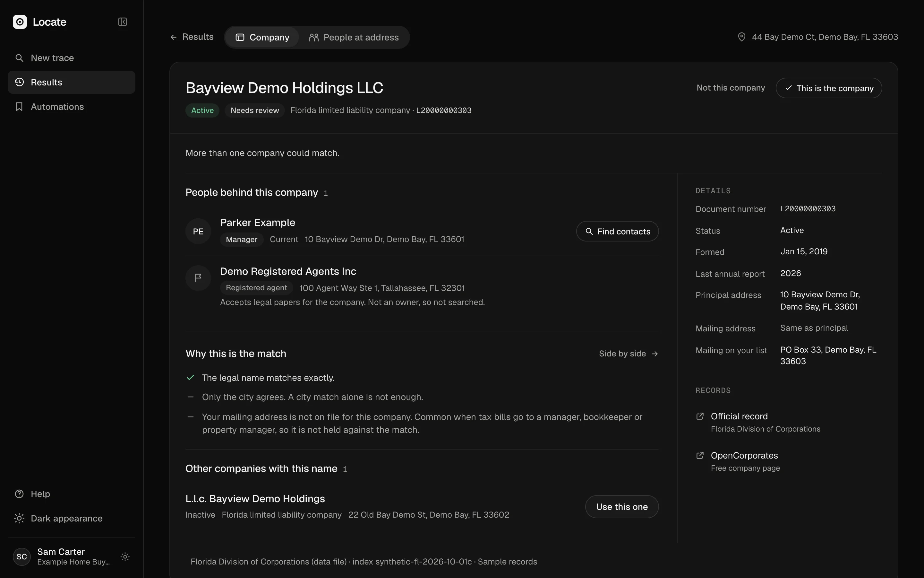The height and width of the screenshot is (578, 924).
Task: Click the external-link icon beside OpenCorporates
Action: 700,456
